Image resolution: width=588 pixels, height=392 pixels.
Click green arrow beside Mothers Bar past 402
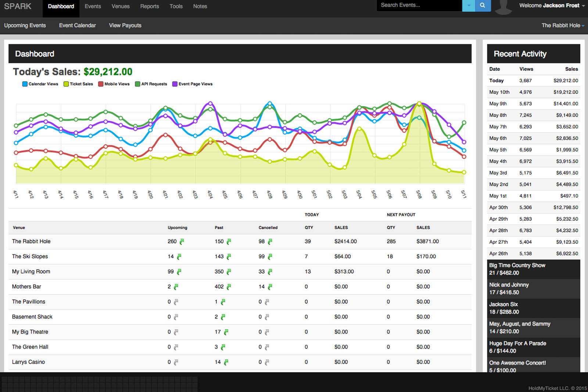coord(229,287)
